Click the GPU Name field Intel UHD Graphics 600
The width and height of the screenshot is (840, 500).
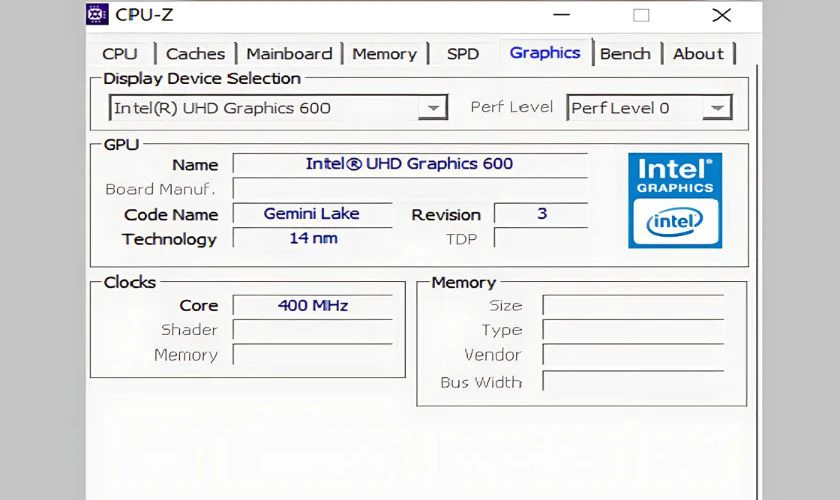[410, 164]
